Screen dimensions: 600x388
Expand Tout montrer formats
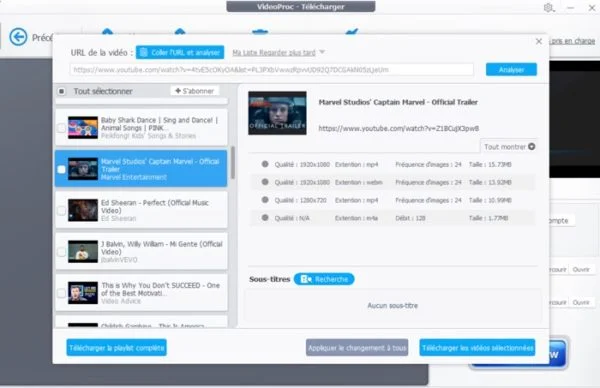(x=509, y=147)
